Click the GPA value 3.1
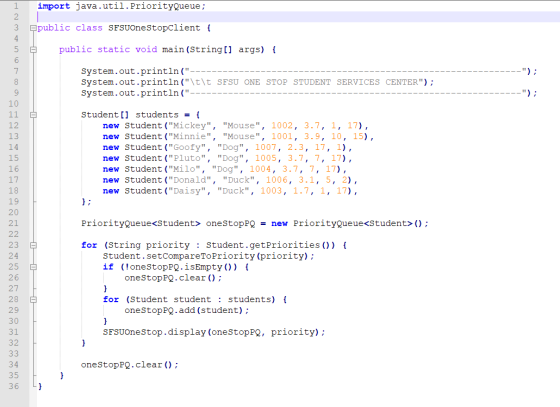The image size is (560, 407). click(307, 180)
